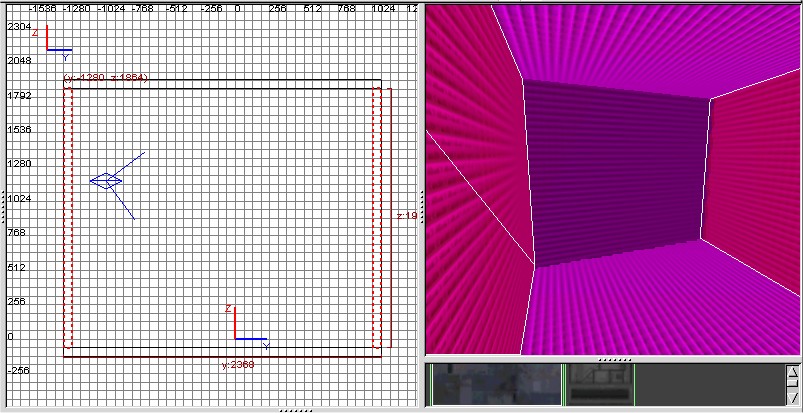Click the texture browser scrollbar thumb

point(792,384)
